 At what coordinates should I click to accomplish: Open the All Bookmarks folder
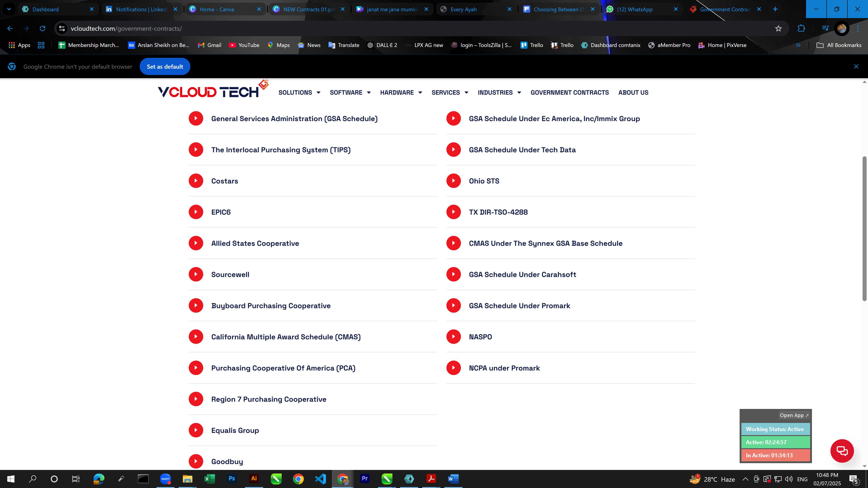click(x=839, y=45)
